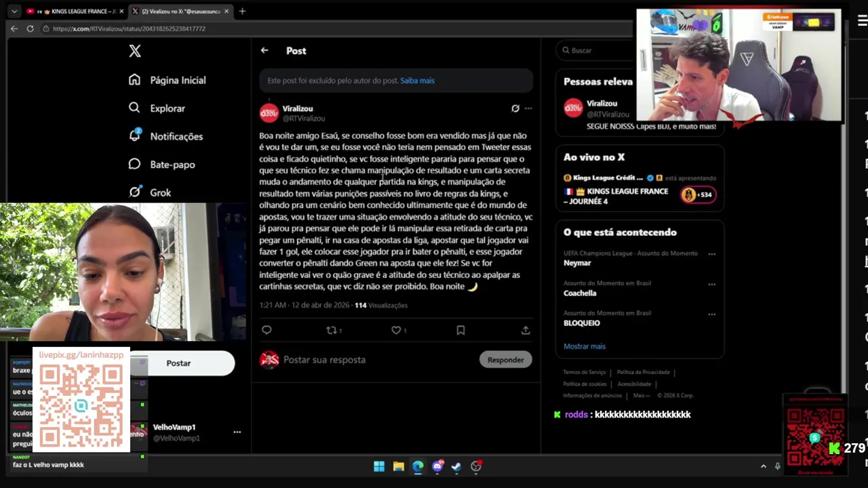
Task: Click the reply bubble icon under the post
Action: [x=267, y=330]
